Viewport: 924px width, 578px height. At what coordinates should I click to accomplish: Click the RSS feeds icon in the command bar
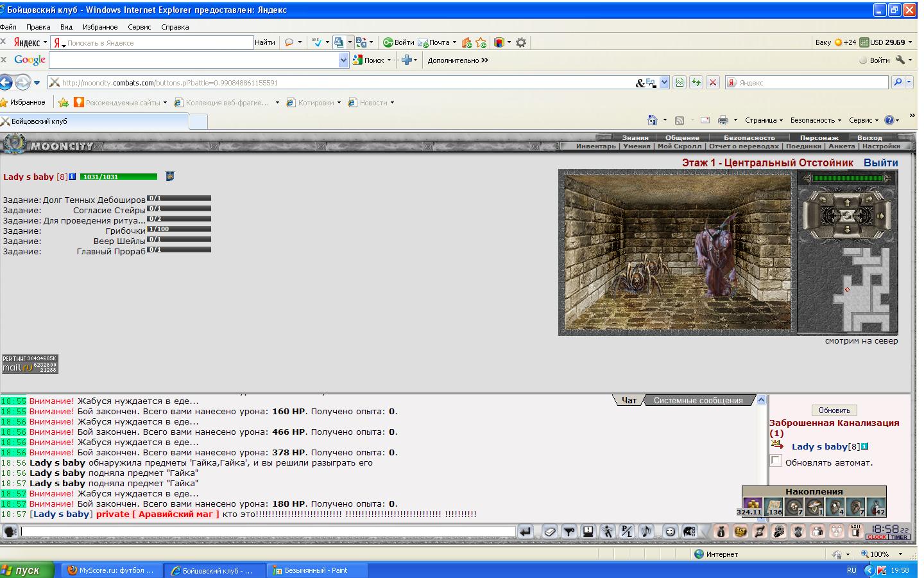coord(680,120)
